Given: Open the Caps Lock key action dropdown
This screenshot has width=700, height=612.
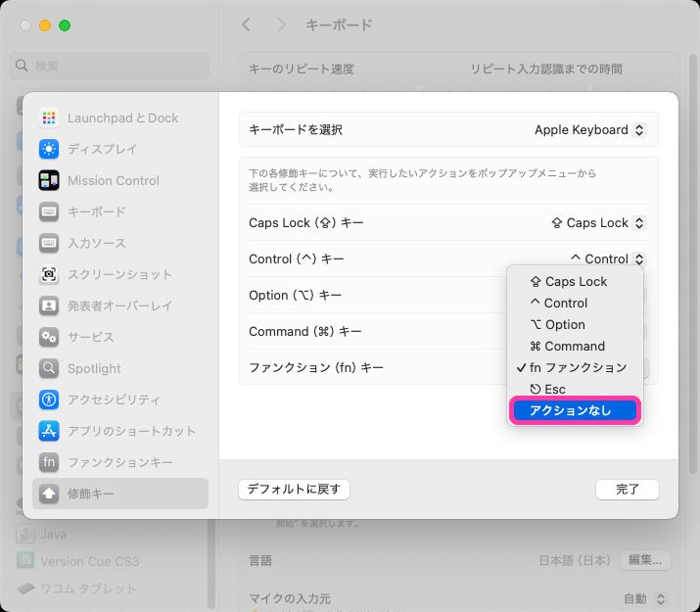Looking at the screenshot, I should pos(598,223).
